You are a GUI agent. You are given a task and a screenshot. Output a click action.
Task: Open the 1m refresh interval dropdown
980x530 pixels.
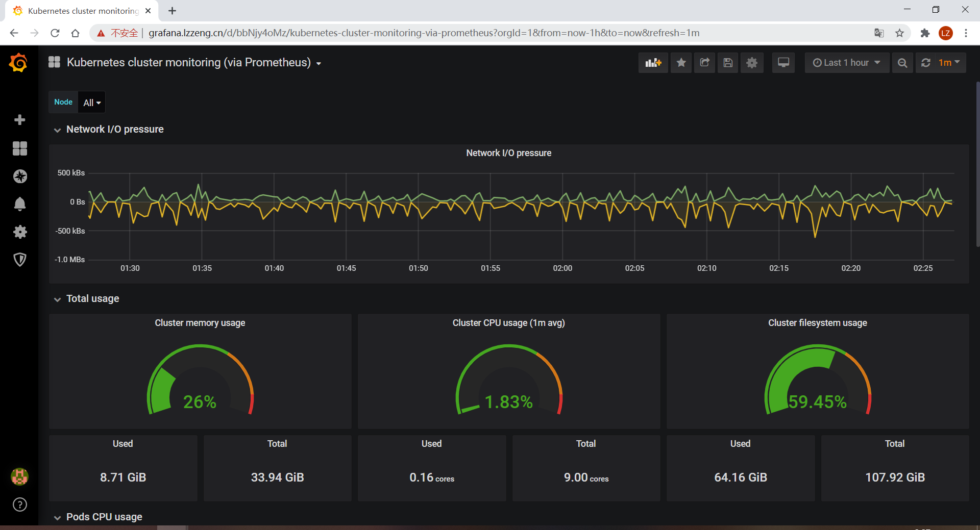(x=949, y=63)
